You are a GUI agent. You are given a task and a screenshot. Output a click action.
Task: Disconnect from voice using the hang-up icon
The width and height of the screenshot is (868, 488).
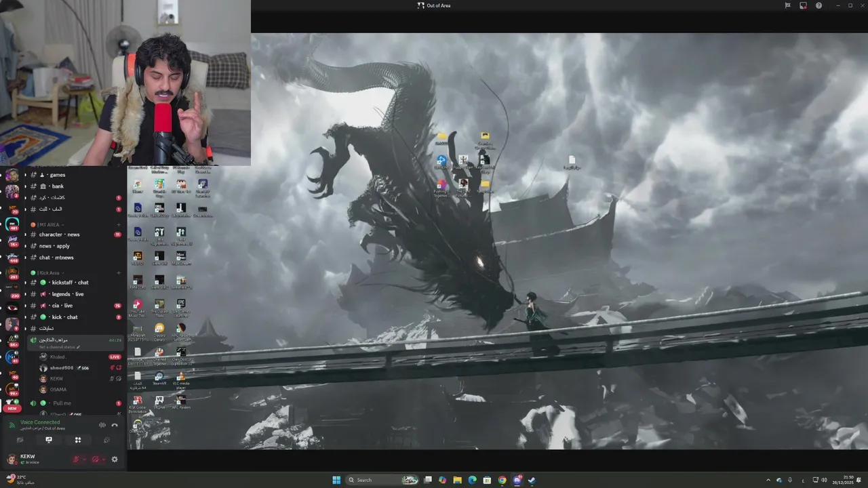[115, 425]
